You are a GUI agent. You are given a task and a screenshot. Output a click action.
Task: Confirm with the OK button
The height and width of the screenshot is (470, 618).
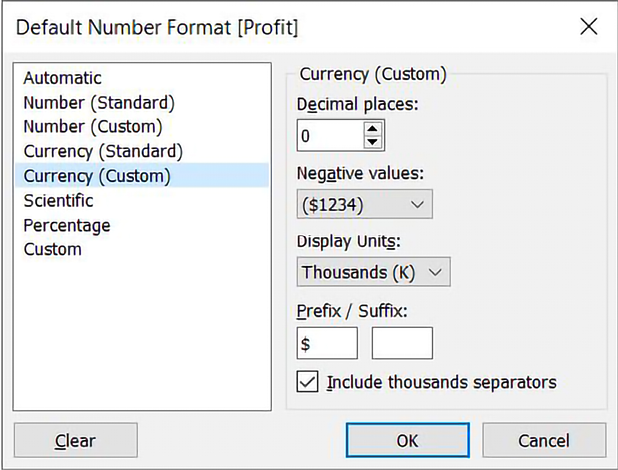407,440
